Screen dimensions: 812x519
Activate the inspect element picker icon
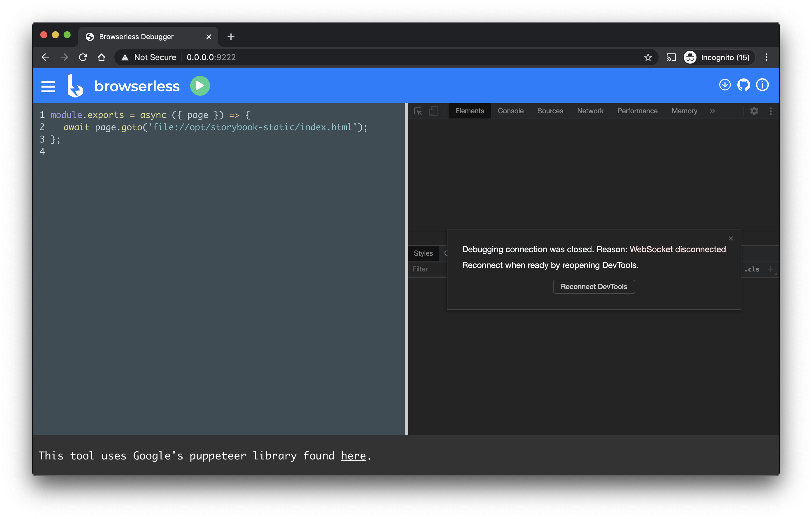tap(418, 111)
